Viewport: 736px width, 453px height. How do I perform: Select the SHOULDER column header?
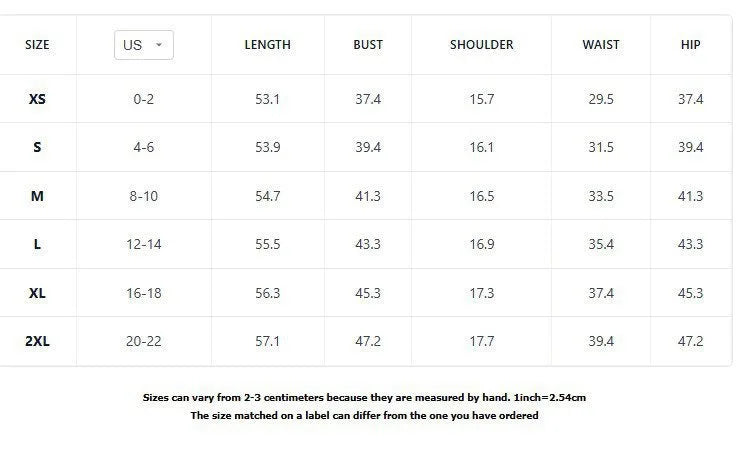click(482, 45)
